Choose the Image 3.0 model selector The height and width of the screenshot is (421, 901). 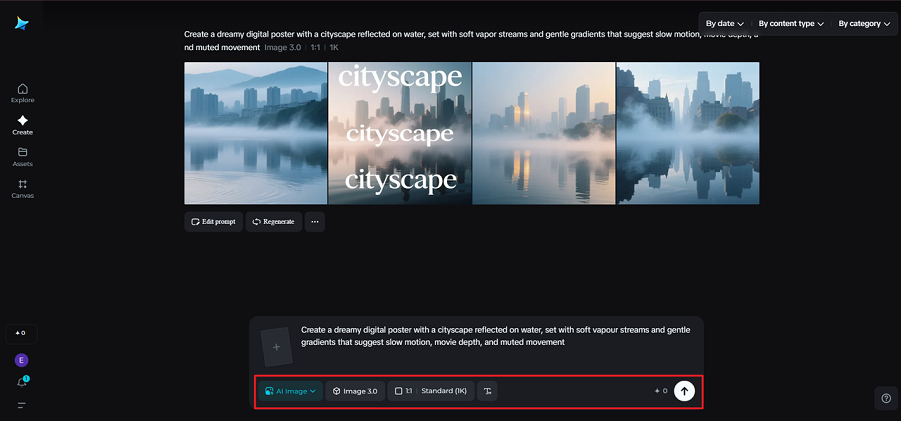click(x=355, y=391)
